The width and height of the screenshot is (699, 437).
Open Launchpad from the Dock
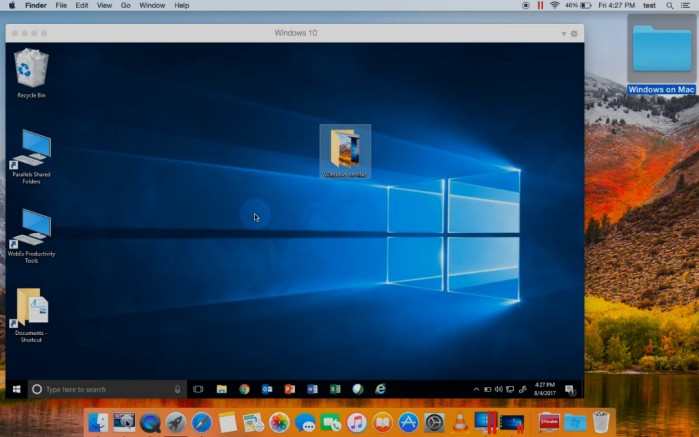point(176,422)
